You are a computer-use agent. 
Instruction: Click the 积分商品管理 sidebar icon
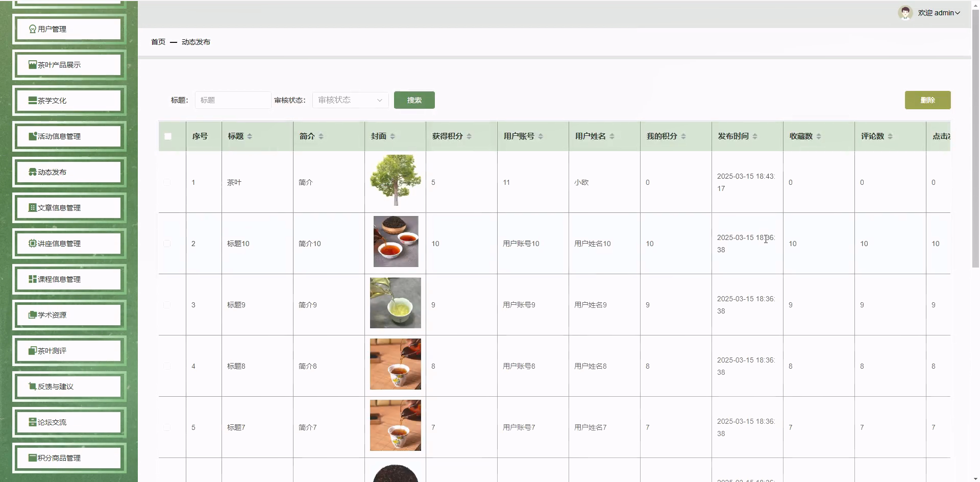point(33,458)
